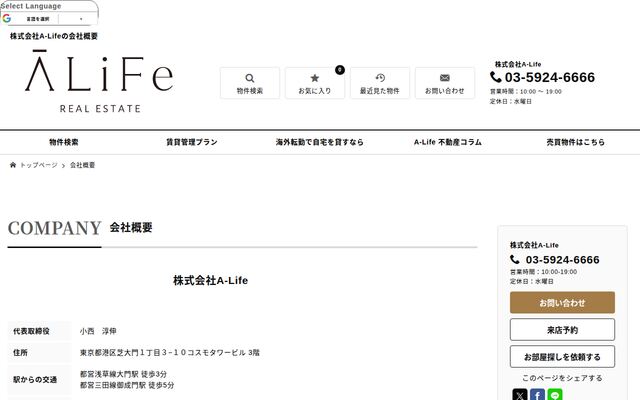Click the 駅からの交通 table label
Image resolution: width=640 pixels, height=400 pixels.
35,380
